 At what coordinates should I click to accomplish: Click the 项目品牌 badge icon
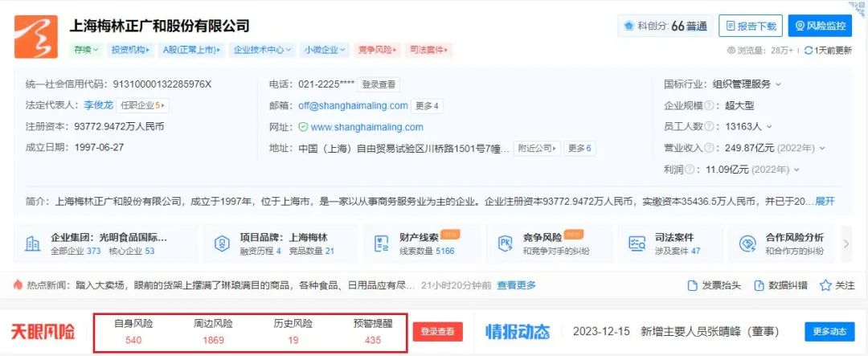click(222, 243)
